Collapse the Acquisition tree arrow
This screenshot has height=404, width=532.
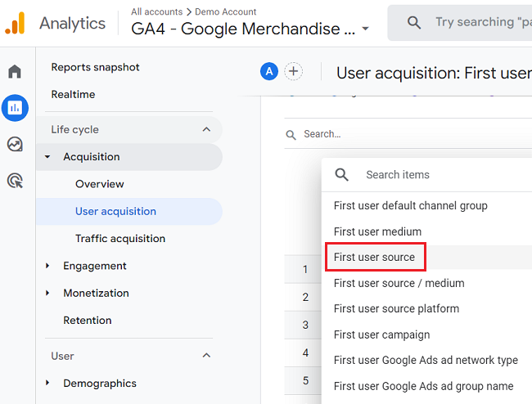(x=47, y=156)
